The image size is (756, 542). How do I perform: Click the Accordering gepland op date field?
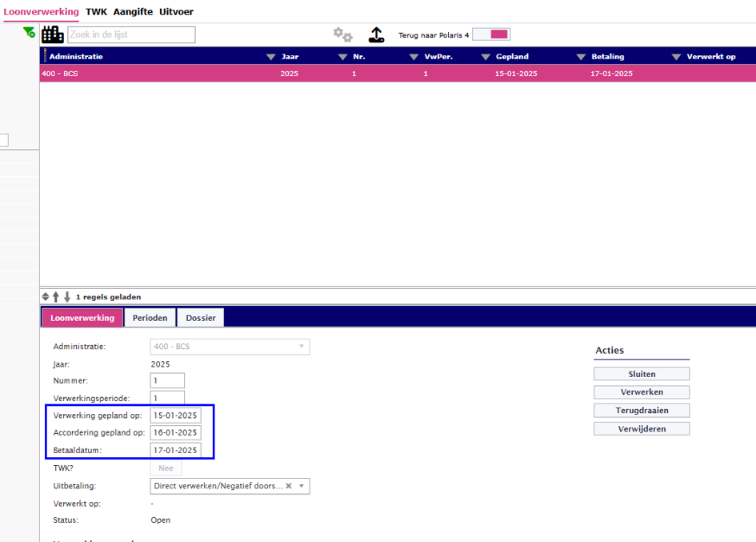(x=175, y=433)
